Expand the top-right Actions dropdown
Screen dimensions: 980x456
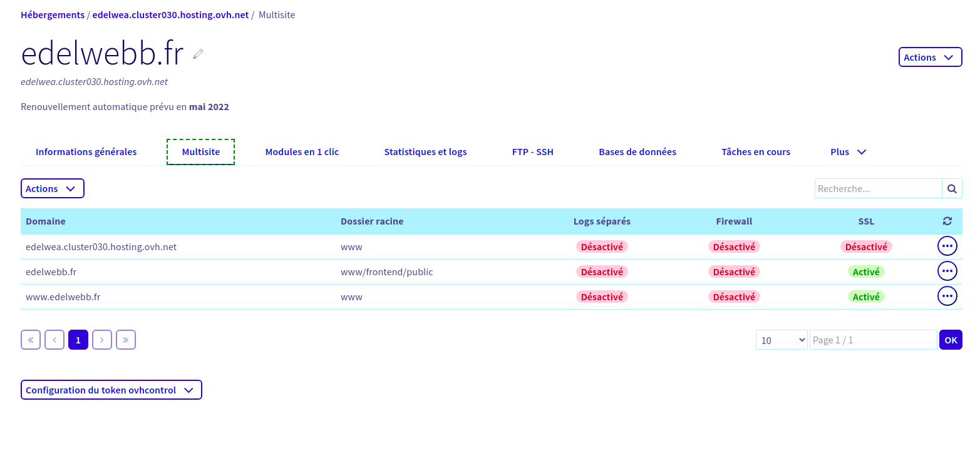[x=930, y=57]
